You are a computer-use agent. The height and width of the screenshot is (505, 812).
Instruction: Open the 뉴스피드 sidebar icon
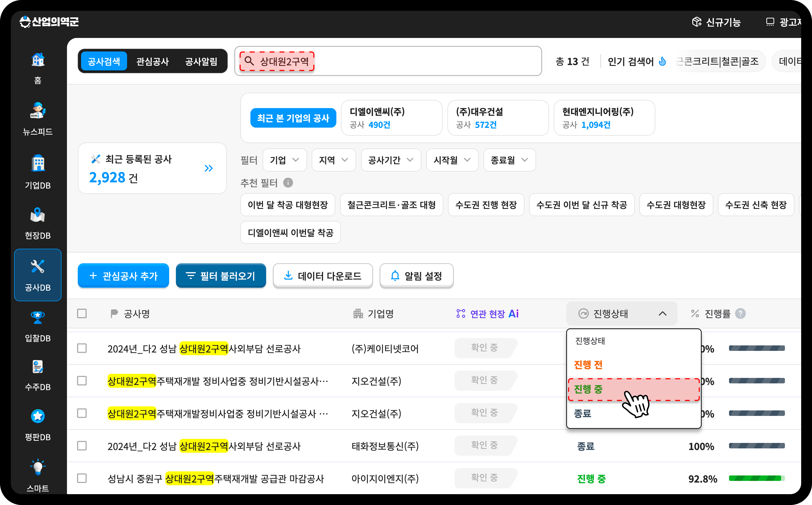(x=38, y=111)
